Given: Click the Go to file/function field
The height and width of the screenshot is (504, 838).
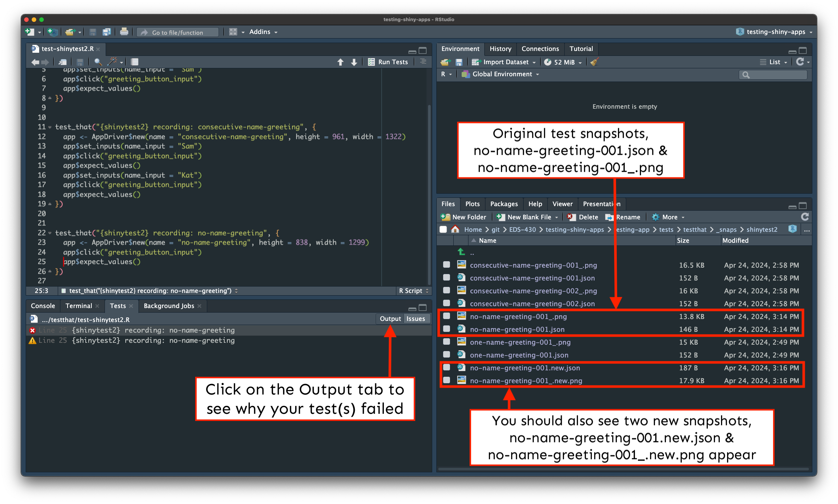Looking at the screenshot, I should tap(178, 32).
